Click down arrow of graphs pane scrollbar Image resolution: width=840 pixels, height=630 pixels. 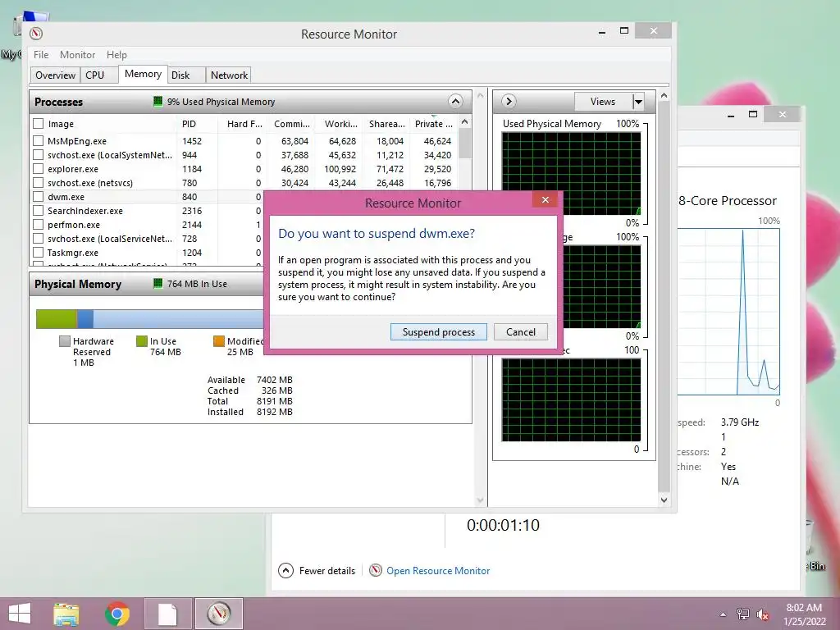(x=664, y=500)
